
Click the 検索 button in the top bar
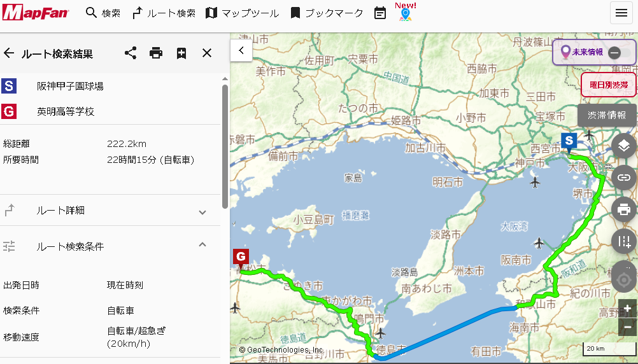tap(103, 13)
